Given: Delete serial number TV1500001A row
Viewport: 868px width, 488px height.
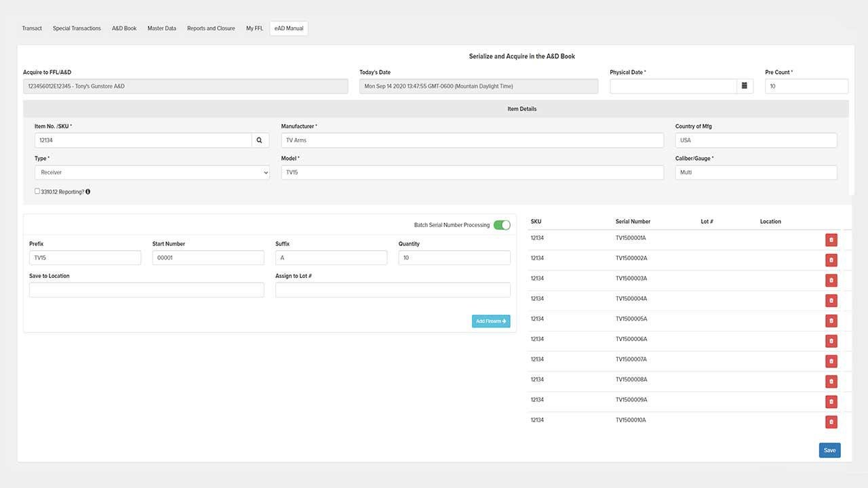Looking at the screenshot, I should [x=831, y=240].
